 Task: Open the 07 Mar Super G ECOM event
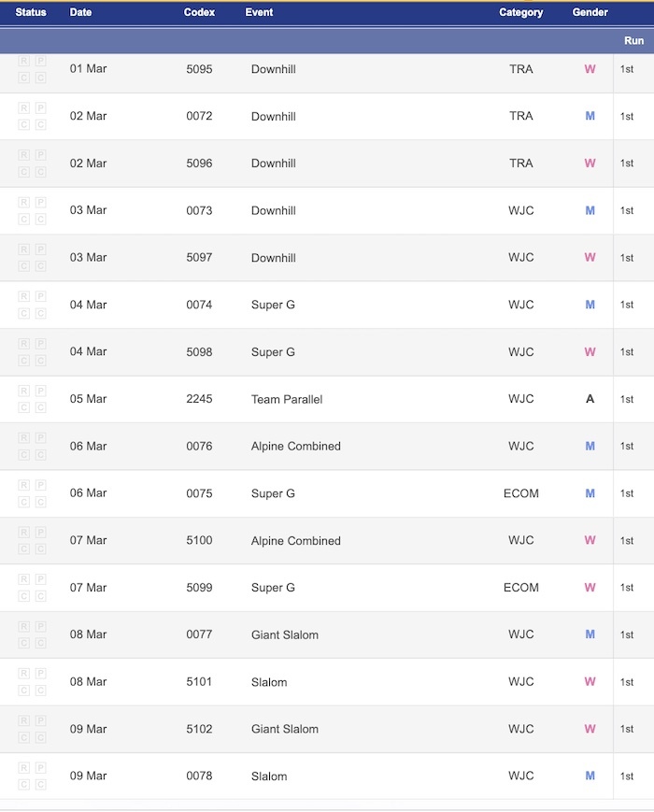(x=273, y=587)
